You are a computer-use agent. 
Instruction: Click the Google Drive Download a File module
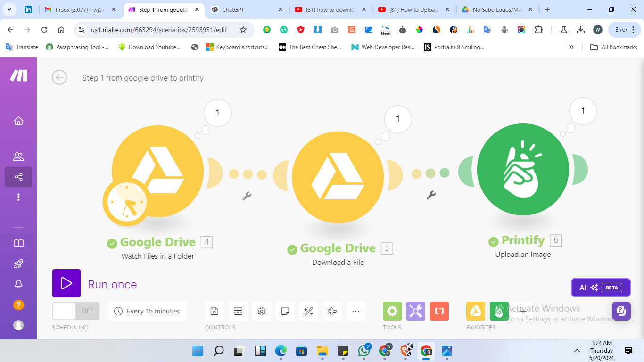338,177
